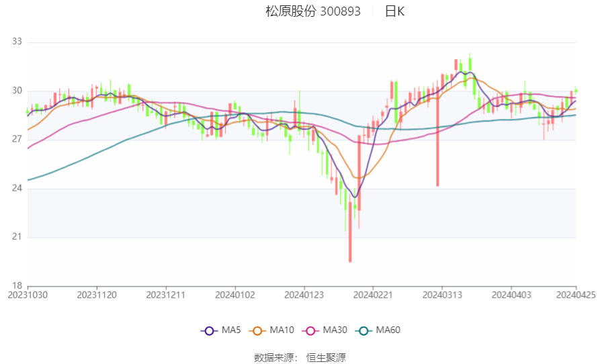
Task: Click the 日K label in title
Action: (394, 11)
